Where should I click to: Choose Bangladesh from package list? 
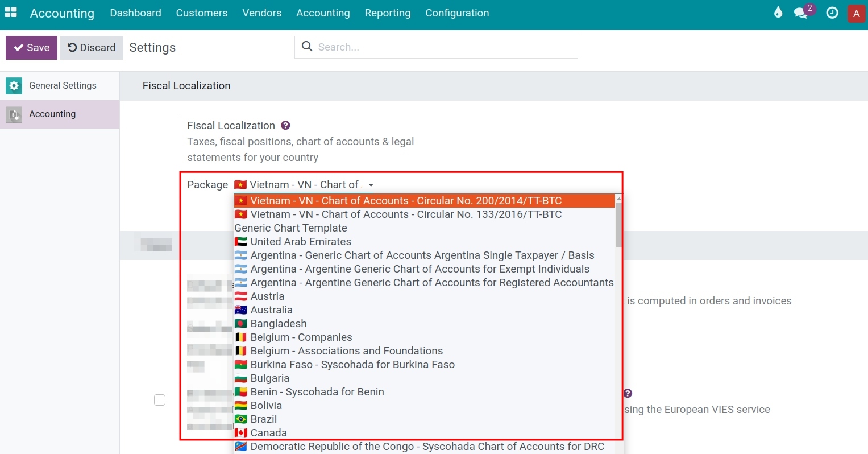point(425,324)
